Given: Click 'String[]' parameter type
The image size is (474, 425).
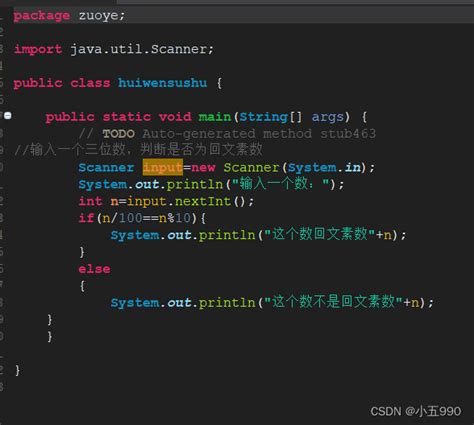Looking at the screenshot, I should pyautogui.click(x=271, y=117).
